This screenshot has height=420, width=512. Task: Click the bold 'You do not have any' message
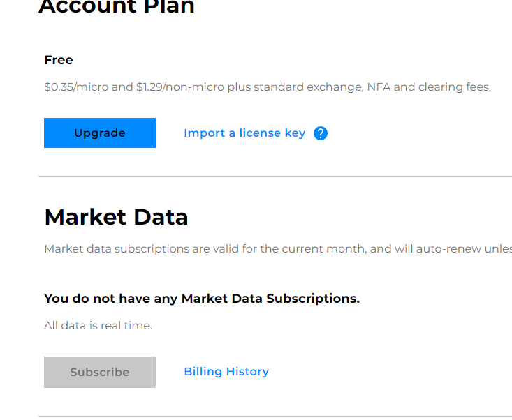[111, 299]
